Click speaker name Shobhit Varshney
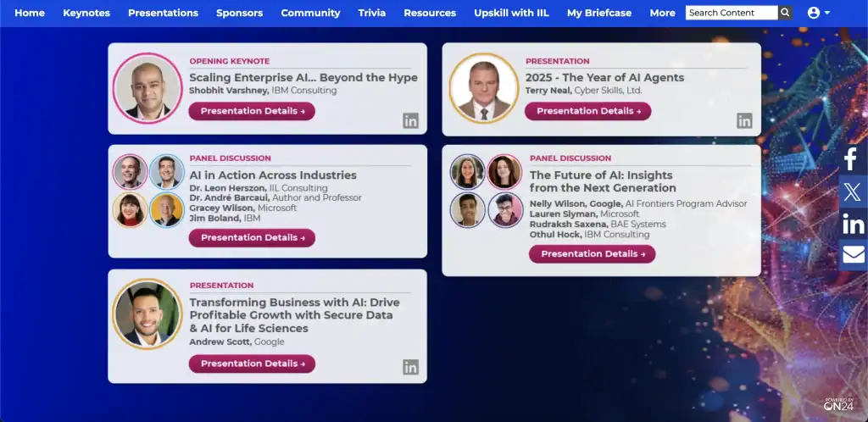Image resolution: width=868 pixels, height=422 pixels. tap(229, 90)
